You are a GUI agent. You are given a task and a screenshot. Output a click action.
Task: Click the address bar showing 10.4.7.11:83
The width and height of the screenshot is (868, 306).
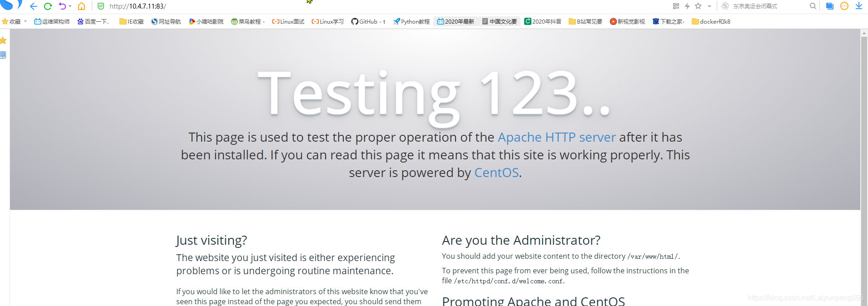click(x=138, y=6)
